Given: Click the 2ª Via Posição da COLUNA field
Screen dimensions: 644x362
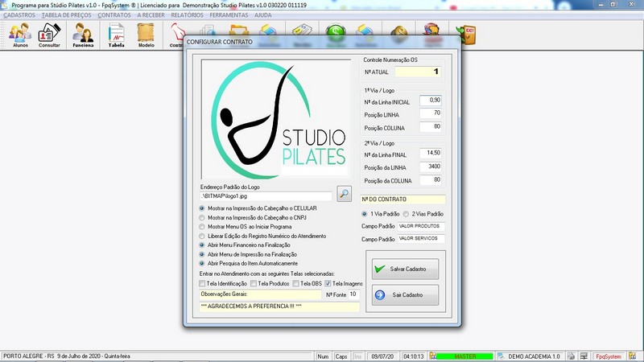Looking at the screenshot, I should (x=431, y=179).
